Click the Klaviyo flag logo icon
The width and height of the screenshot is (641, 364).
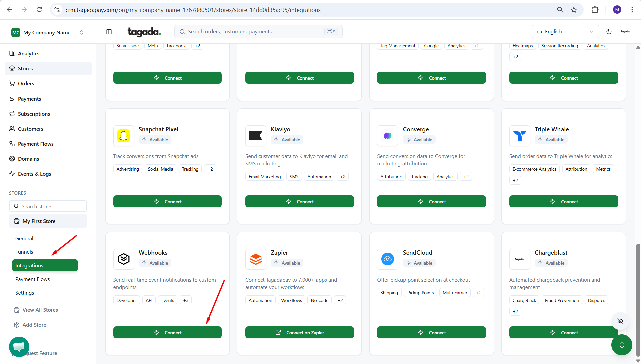tap(256, 136)
